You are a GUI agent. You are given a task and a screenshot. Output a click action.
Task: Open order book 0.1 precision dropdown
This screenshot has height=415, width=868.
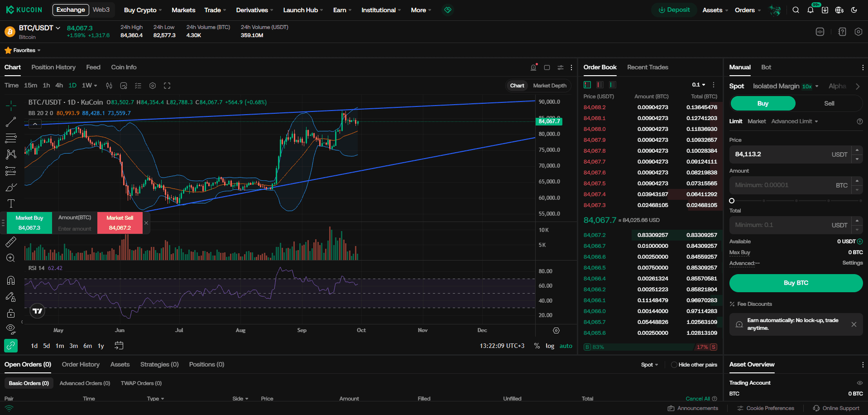click(699, 85)
